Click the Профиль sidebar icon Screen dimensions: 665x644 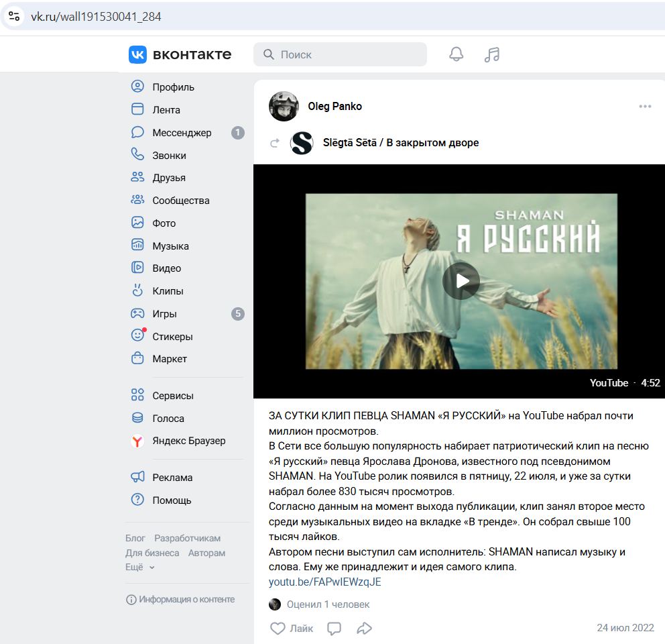point(137,87)
